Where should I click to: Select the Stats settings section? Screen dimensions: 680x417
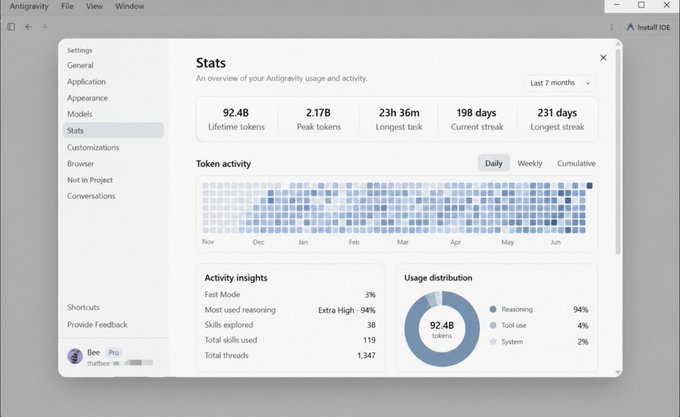coord(113,130)
